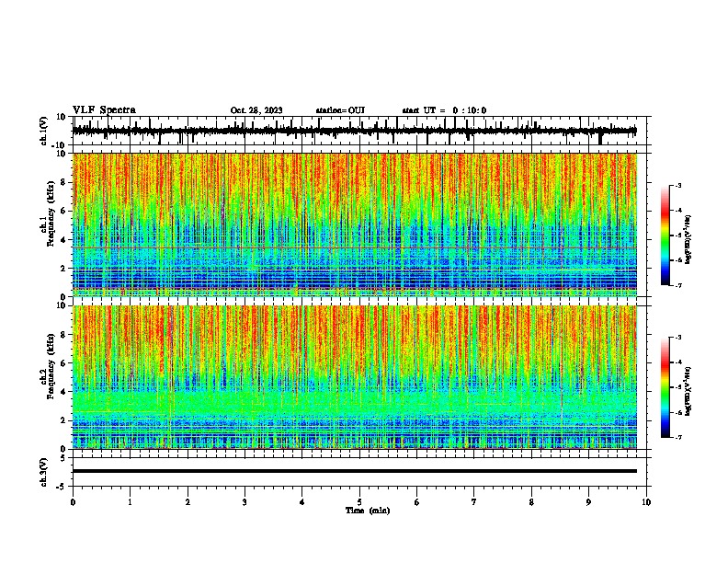Click the ch.2 color bar log(PSD) units label
This screenshot has width=728, height=563.
688,391
